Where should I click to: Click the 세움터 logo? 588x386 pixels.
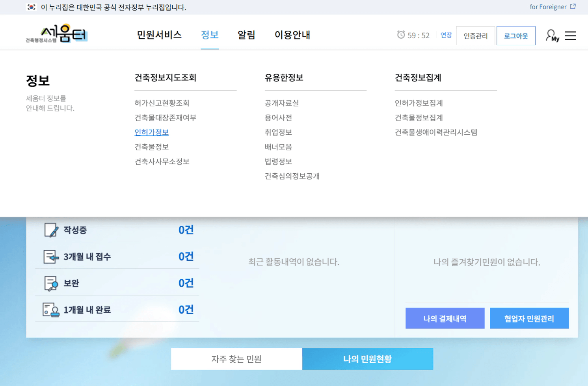click(57, 33)
